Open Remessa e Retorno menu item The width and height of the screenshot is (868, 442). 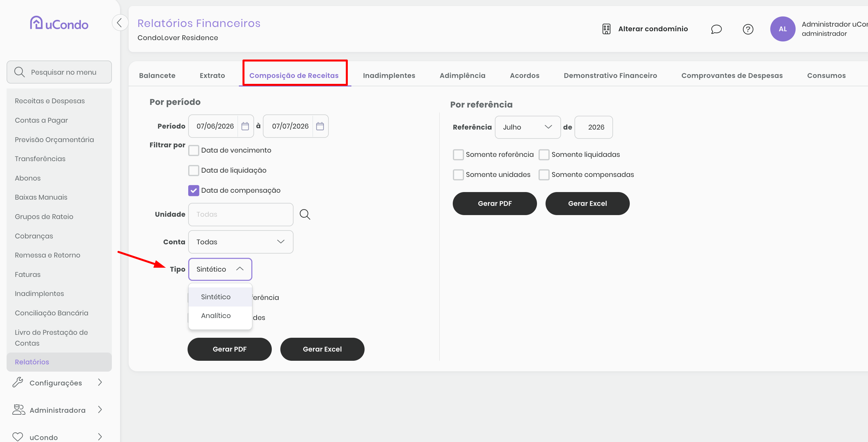click(x=47, y=255)
